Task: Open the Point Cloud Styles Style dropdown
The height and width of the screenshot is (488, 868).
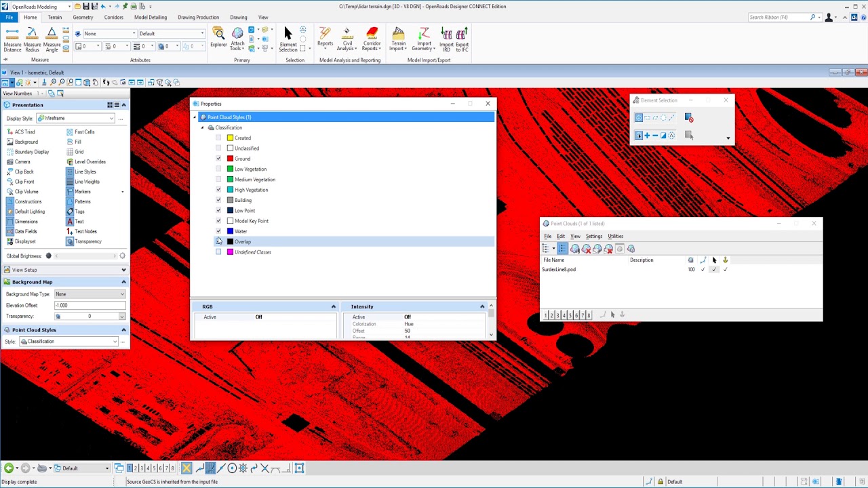Action: [x=68, y=342]
